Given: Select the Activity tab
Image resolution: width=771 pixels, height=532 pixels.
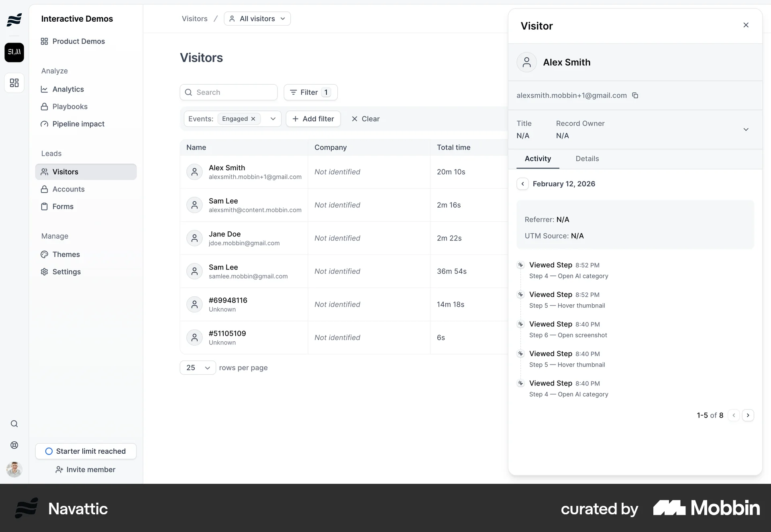Looking at the screenshot, I should pos(538,159).
